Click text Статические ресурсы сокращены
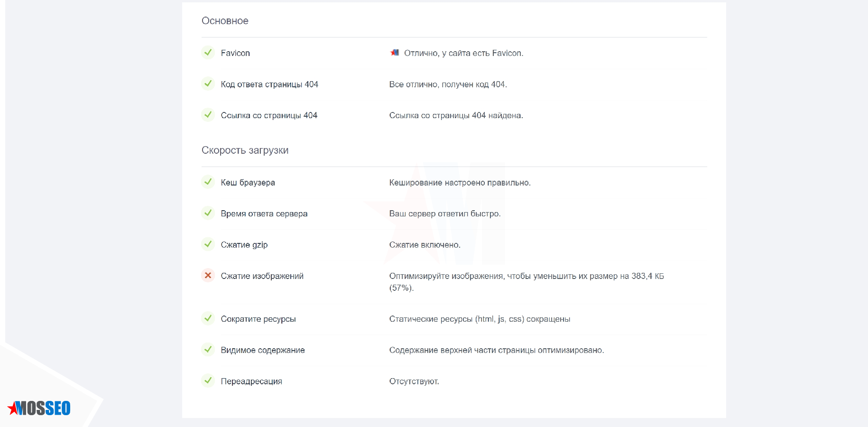868x427 pixels. click(480, 319)
